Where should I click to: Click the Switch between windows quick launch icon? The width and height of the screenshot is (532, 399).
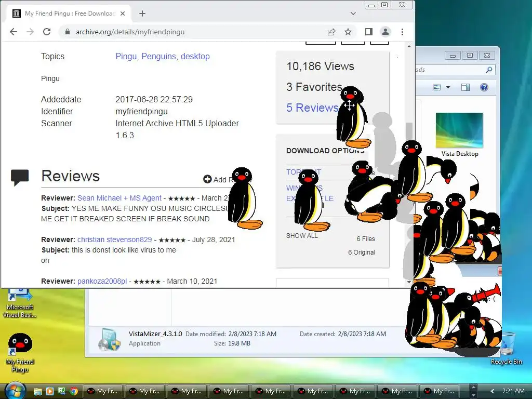[61, 391]
